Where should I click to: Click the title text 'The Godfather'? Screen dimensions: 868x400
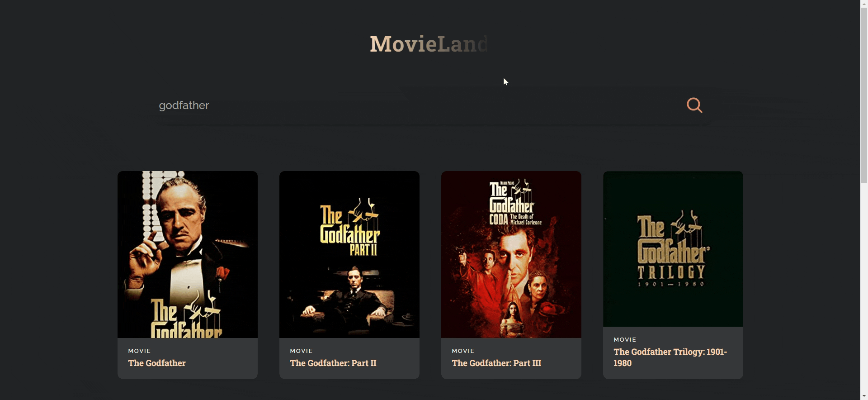coord(157,363)
